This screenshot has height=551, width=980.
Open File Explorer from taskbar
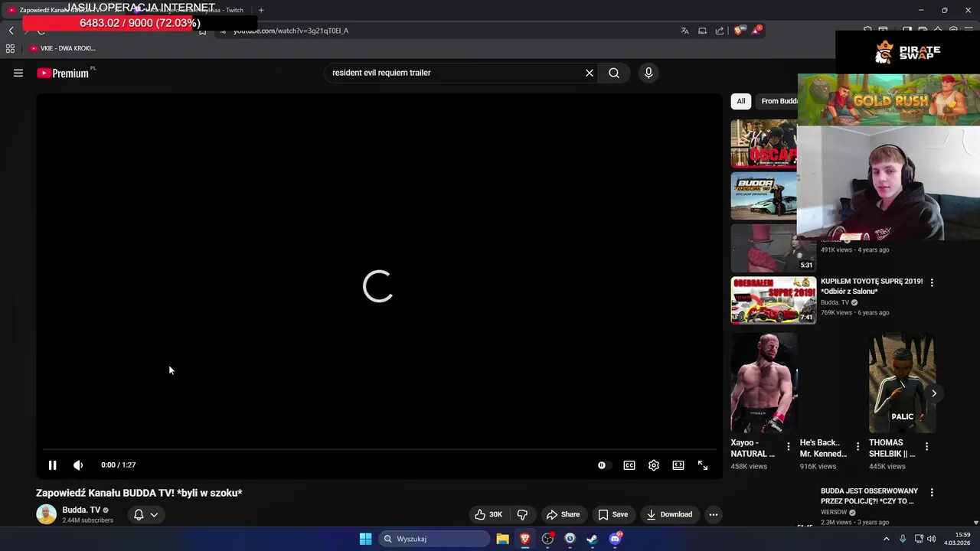502,539
